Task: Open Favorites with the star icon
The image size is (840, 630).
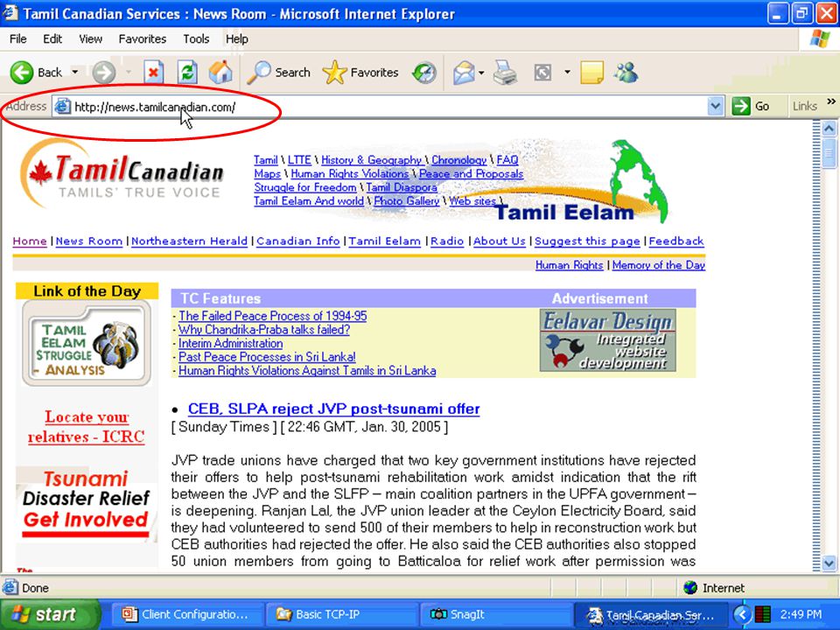Action: coord(334,73)
